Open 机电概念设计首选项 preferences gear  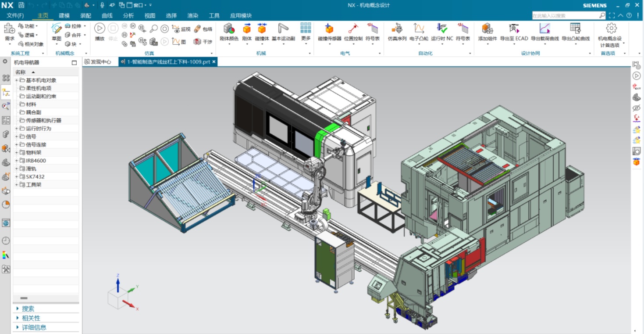coord(611,29)
